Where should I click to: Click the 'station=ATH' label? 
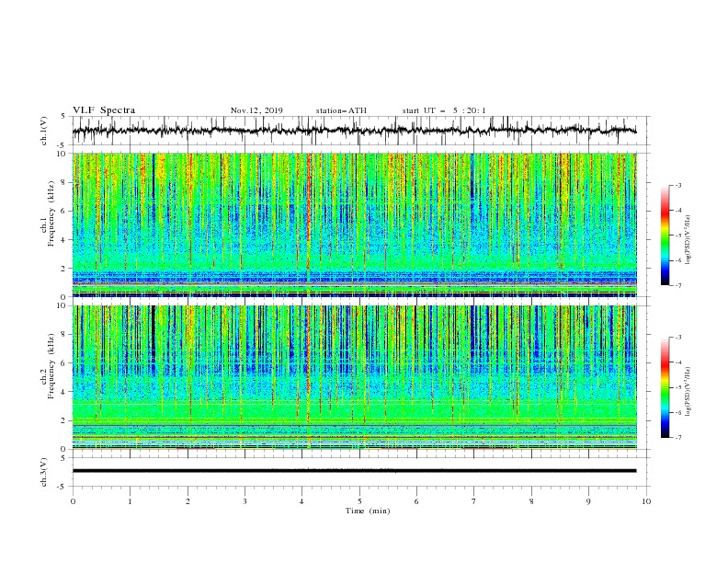[x=341, y=110]
